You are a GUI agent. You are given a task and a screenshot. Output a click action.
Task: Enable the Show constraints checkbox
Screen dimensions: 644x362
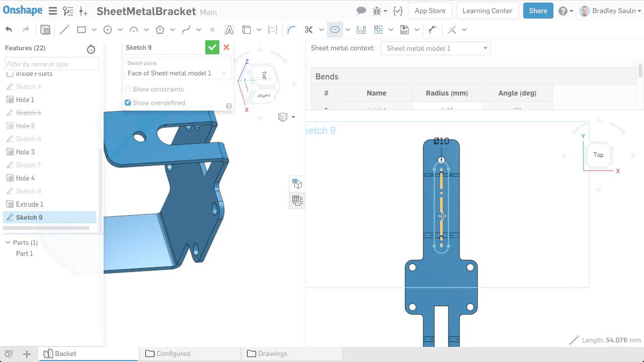(x=128, y=89)
